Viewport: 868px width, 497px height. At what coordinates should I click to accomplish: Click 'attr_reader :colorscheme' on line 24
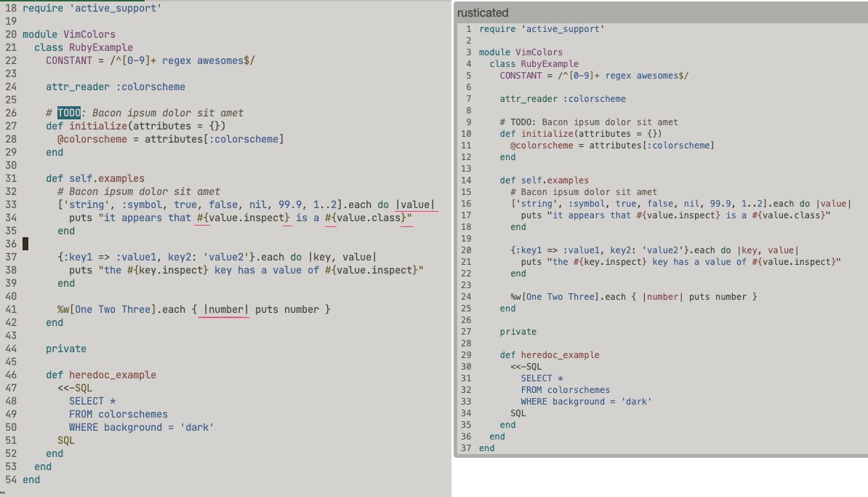(x=115, y=87)
